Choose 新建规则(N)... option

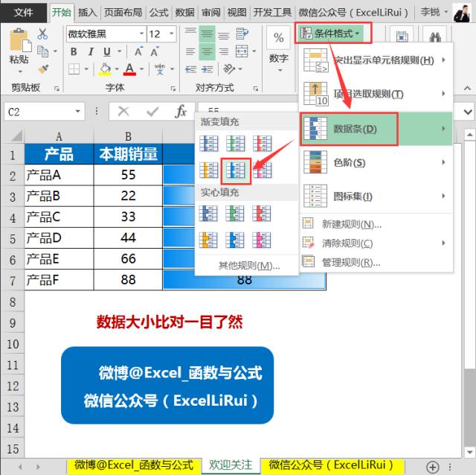pos(376,224)
